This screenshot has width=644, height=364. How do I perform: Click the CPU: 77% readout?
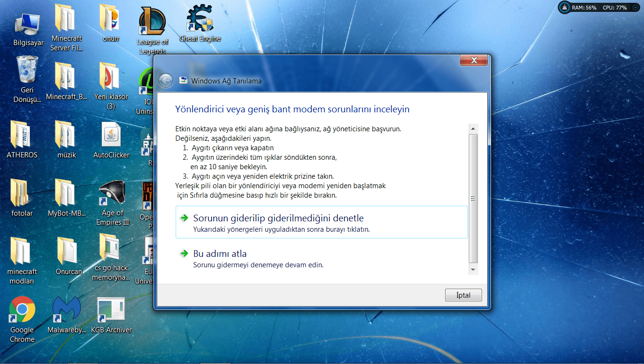pyautogui.click(x=614, y=8)
